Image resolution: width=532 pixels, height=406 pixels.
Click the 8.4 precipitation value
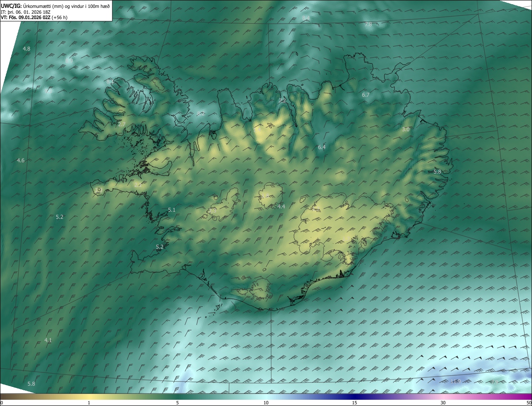pyautogui.click(x=306, y=17)
